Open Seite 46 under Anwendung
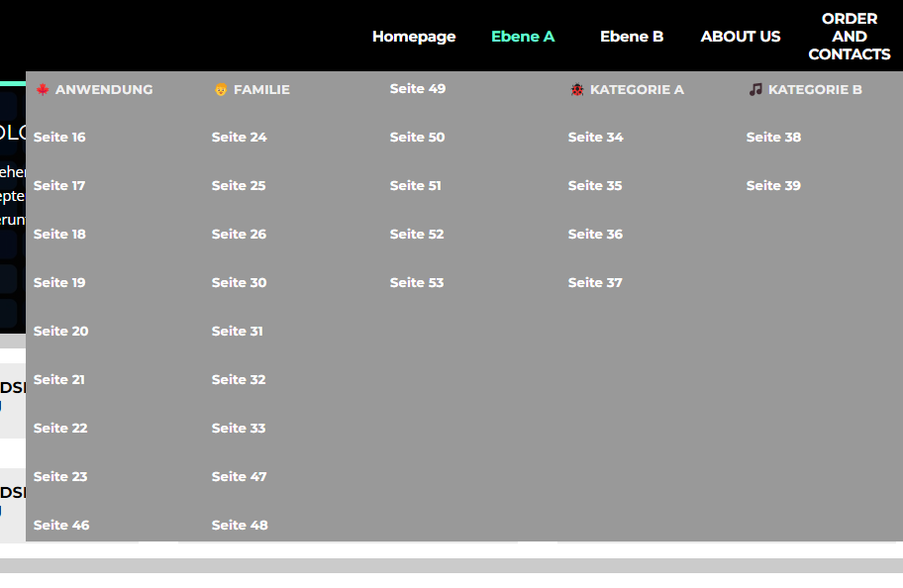This screenshot has width=903, height=588. coord(61,526)
